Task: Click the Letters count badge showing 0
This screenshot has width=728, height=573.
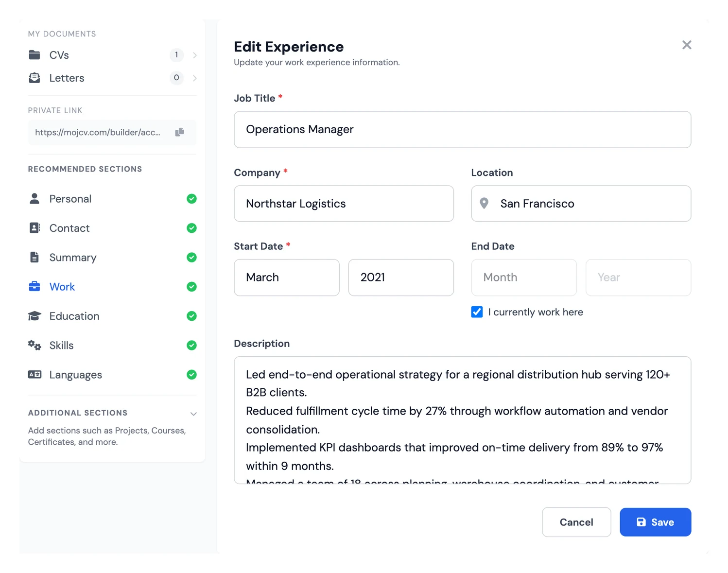Action: (x=176, y=78)
